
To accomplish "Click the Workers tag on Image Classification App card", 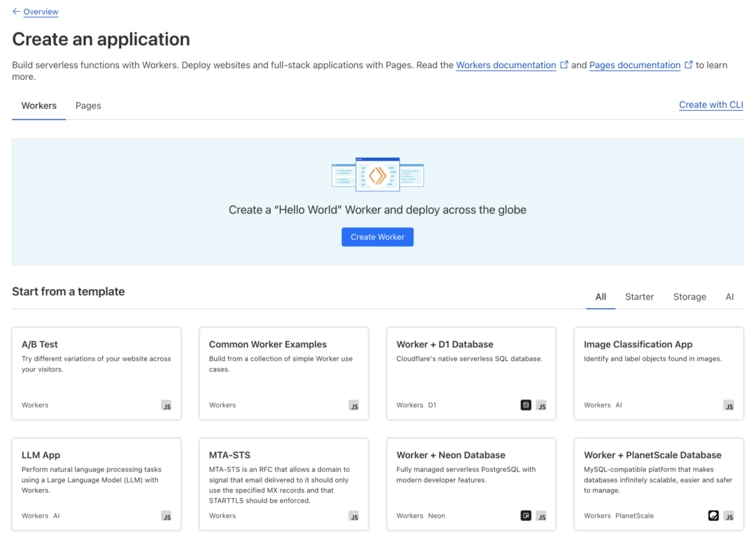I will (x=597, y=405).
